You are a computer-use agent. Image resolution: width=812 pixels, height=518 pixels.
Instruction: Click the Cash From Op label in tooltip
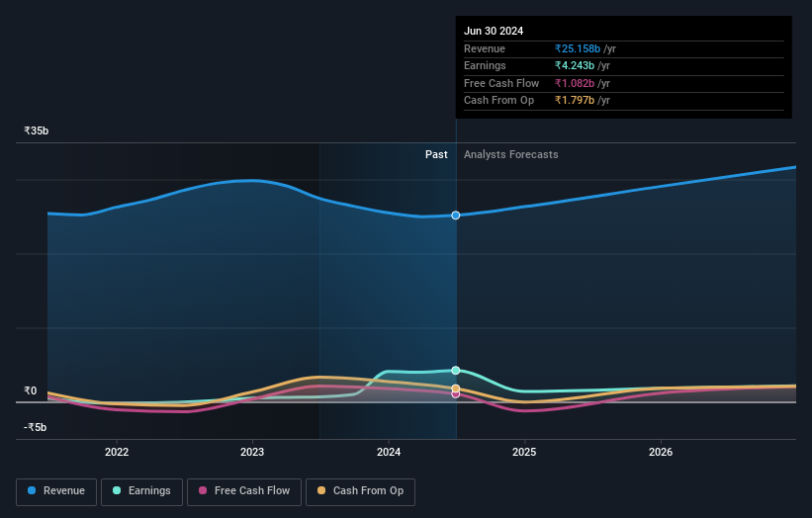498,101
